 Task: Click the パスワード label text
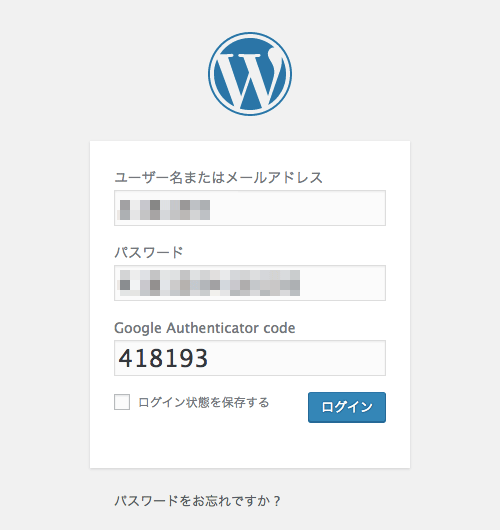tap(149, 252)
